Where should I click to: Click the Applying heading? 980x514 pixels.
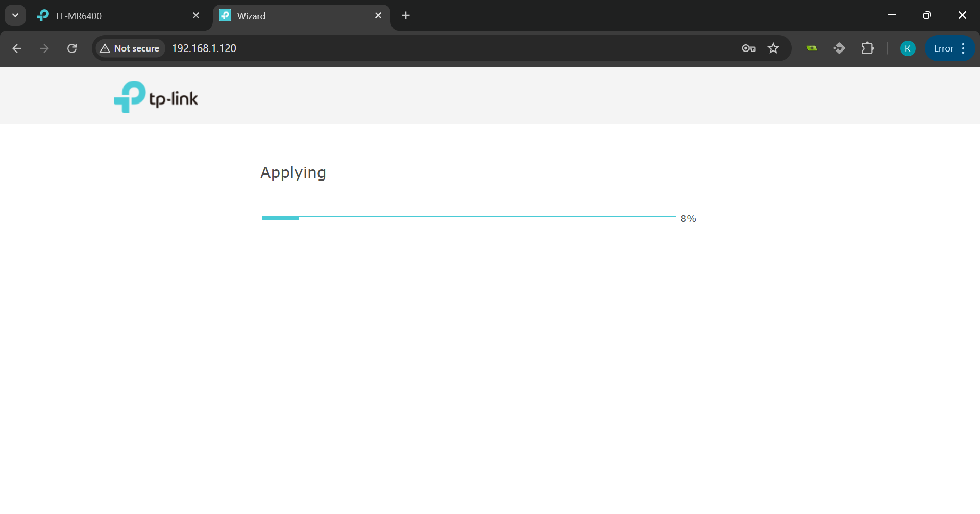pyautogui.click(x=293, y=173)
